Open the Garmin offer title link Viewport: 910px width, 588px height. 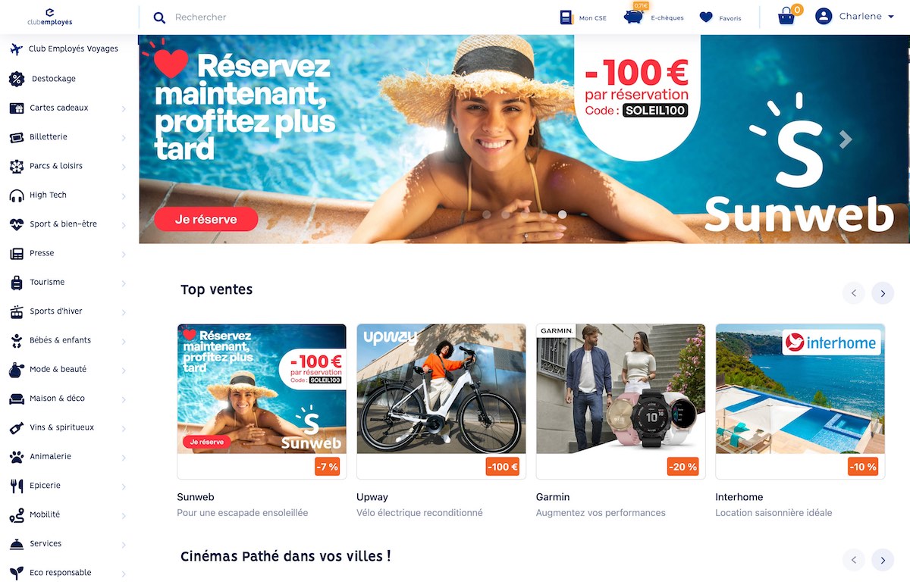click(x=553, y=497)
